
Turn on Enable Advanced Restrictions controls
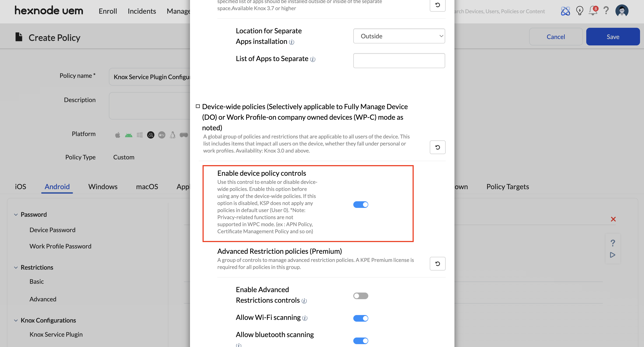point(361,296)
